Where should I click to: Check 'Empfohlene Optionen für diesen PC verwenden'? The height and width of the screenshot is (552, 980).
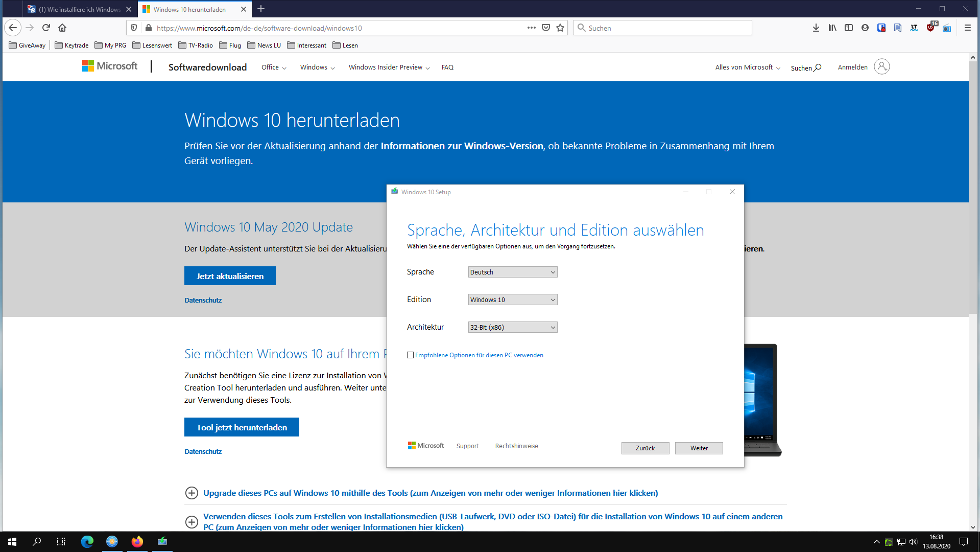410,355
